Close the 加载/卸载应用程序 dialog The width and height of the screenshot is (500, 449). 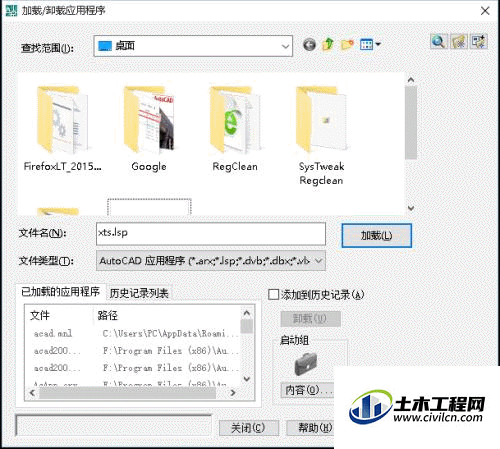485,11
